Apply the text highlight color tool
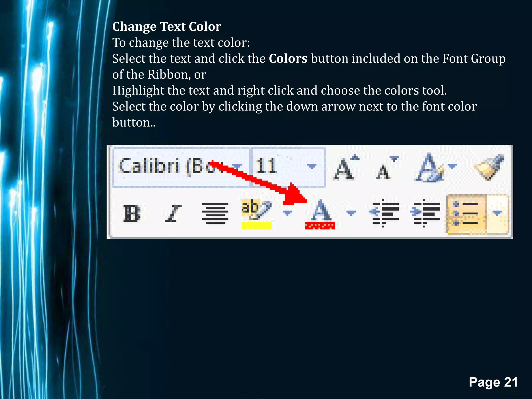The image size is (532, 399). [x=256, y=214]
